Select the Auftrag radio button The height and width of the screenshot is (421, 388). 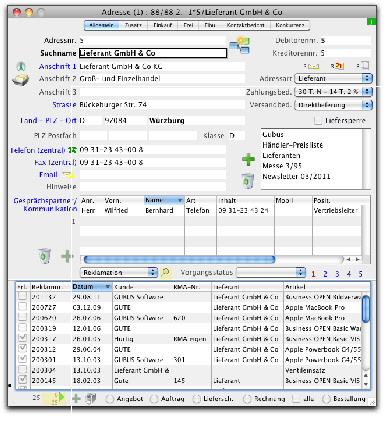click(x=154, y=399)
